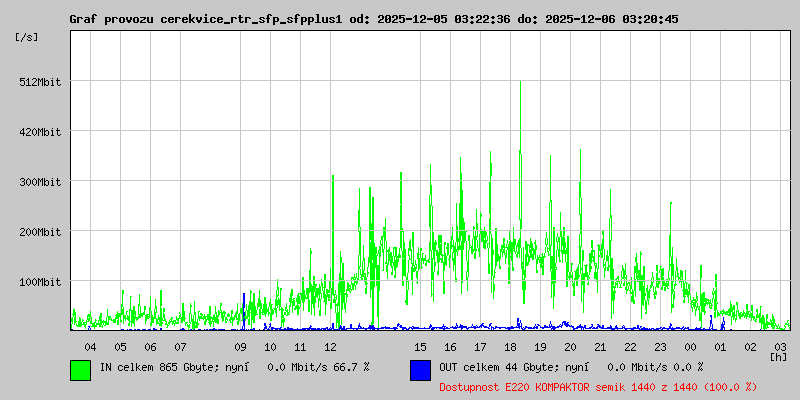Image resolution: width=800 pixels, height=400 pixels.
Task: Select hour 09 on the time axis
Action: point(240,347)
